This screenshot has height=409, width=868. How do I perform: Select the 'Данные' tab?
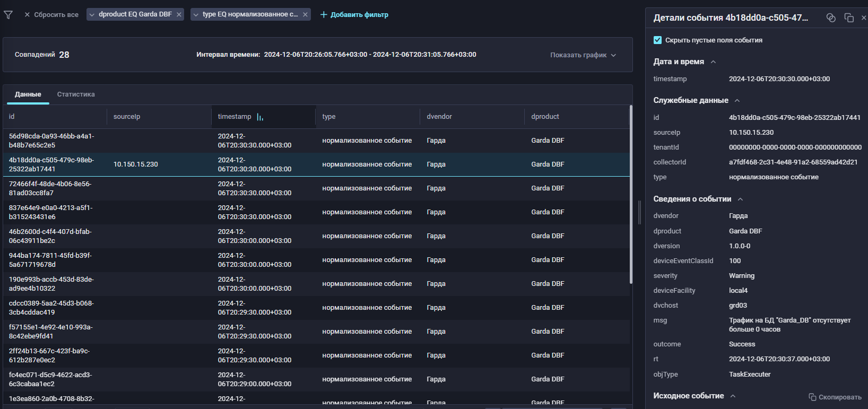pos(28,94)
